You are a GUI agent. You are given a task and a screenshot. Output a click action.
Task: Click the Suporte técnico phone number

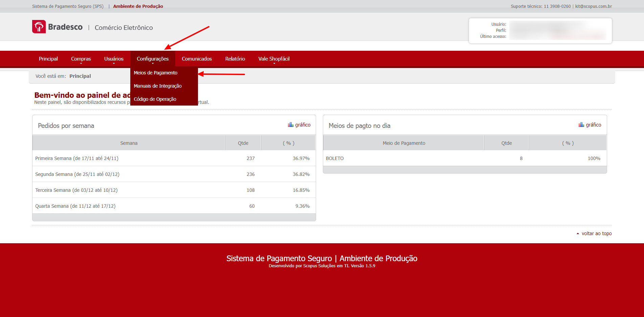coord(557,6)
